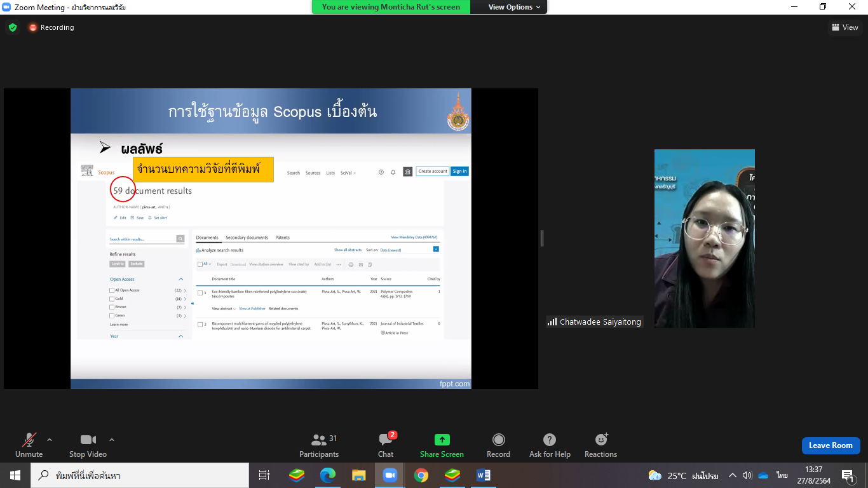Expand the View Options dropdown
Screen dimensions: 868x488
click(515, 7)
